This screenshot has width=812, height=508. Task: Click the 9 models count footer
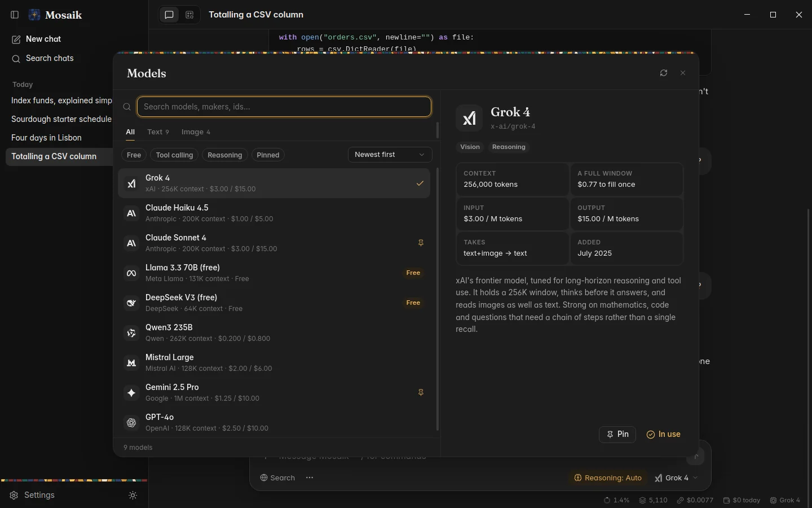pyautogui.click(x=138, y=447)
